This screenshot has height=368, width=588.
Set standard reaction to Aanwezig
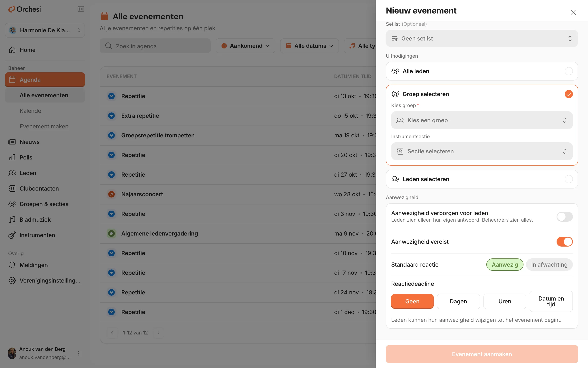coord(505,265)
